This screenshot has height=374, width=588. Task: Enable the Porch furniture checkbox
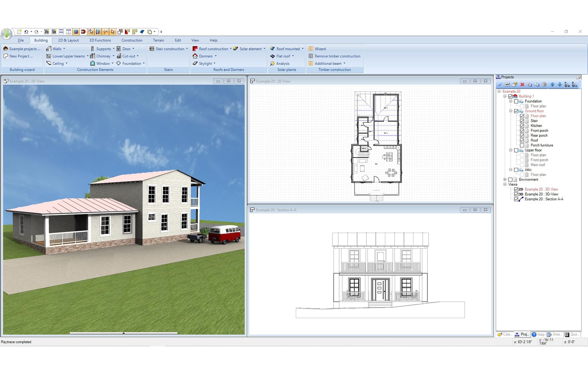(522, 145)
